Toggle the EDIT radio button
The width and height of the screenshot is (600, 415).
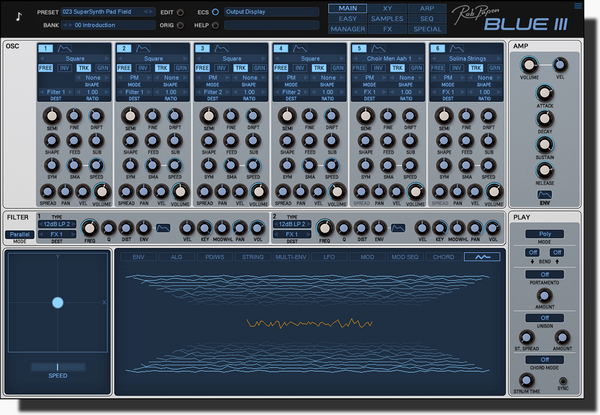(x=180, y=11)
